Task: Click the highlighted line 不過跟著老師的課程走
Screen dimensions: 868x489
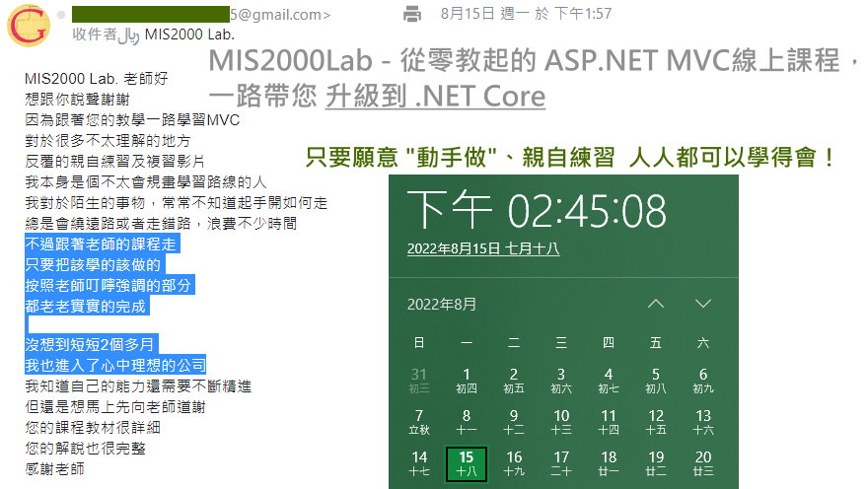Action: (103, 244)
